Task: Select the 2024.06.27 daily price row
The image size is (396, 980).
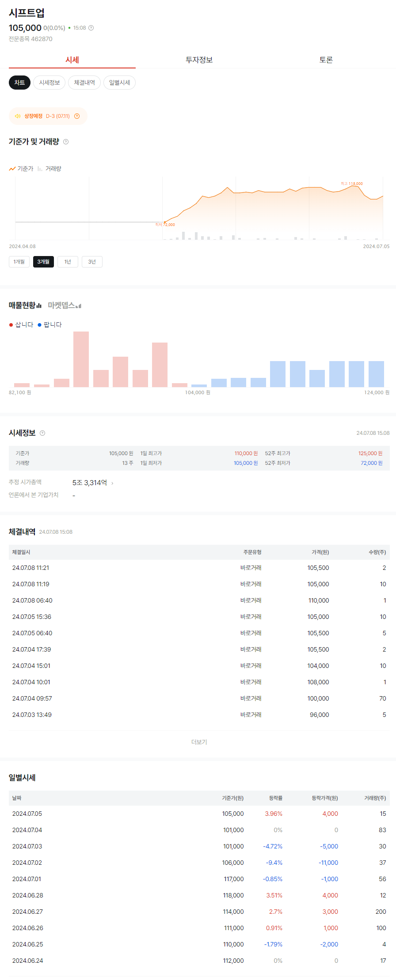Action: [x=199, y=912]
